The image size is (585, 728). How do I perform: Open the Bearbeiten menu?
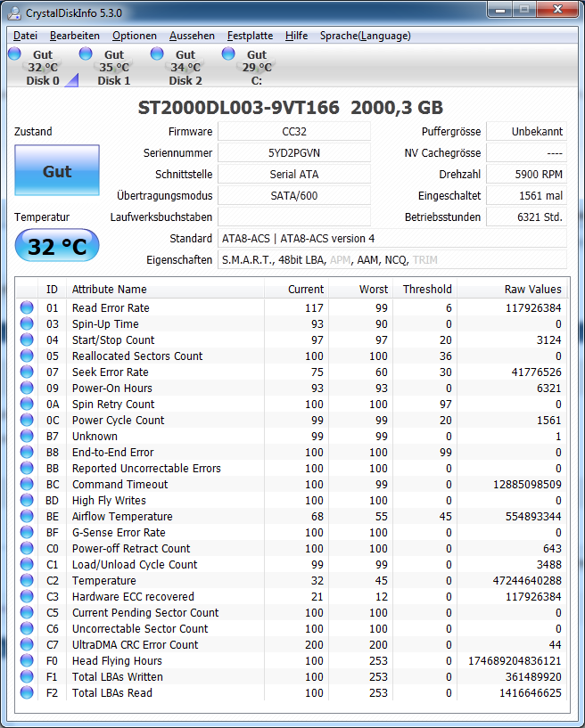click(x=75, y=36)
